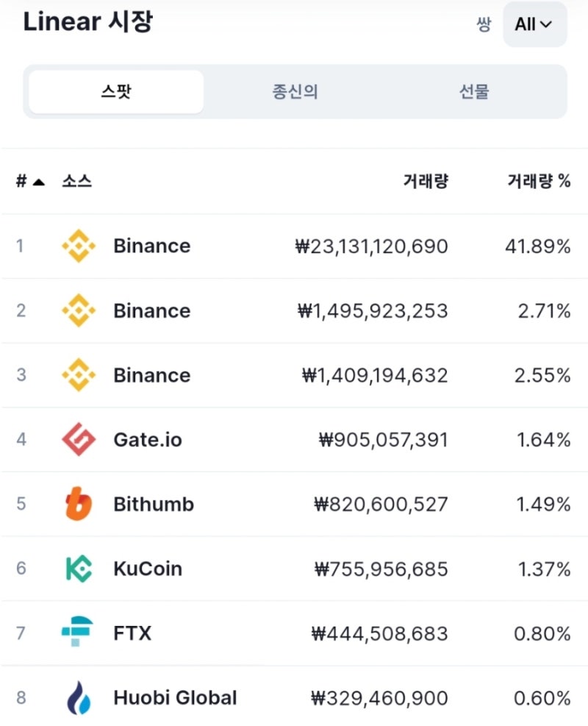Click the Binance logo in row 1

[79, 246]
